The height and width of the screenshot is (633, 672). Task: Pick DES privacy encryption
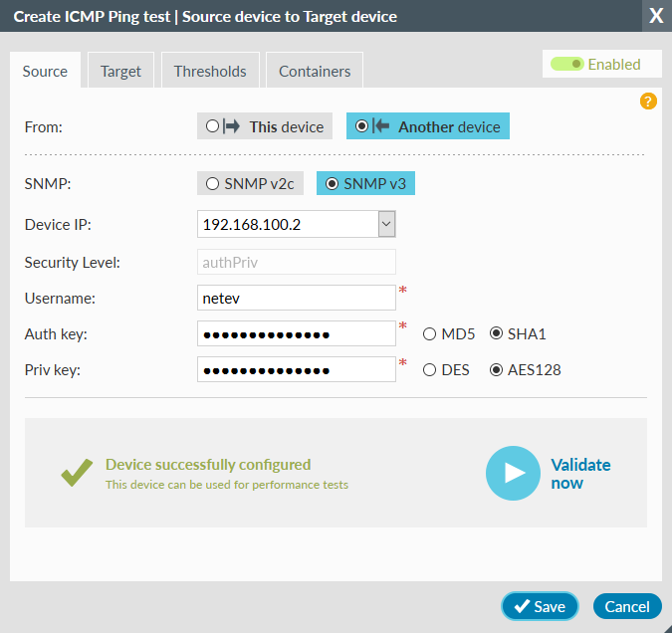click(430, 369)
